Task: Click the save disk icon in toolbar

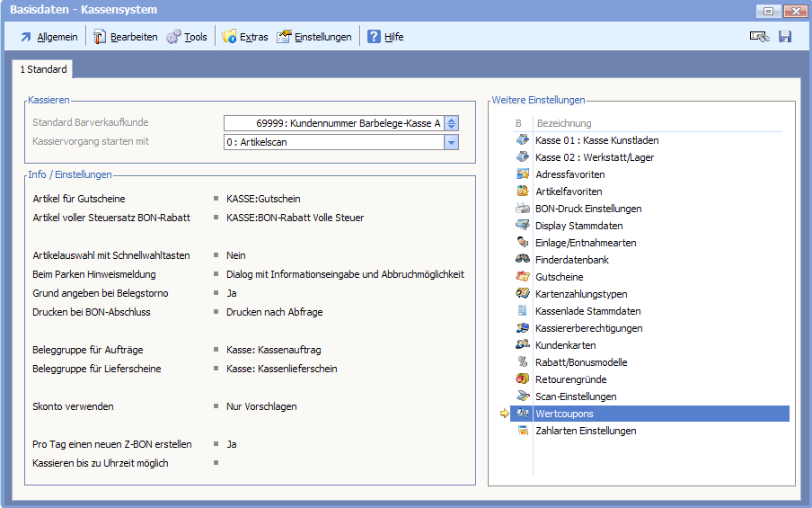Action: [x=784, y=37]
